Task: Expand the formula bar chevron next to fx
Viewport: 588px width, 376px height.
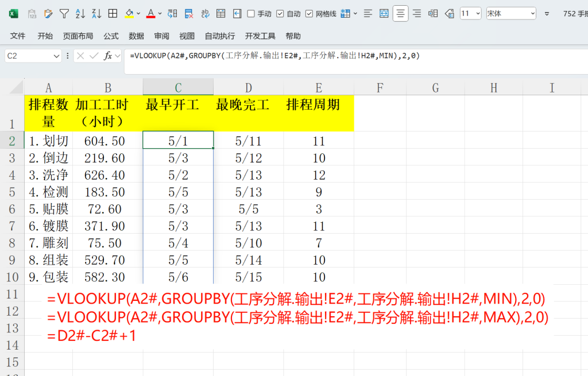Action: coord(118,56)
